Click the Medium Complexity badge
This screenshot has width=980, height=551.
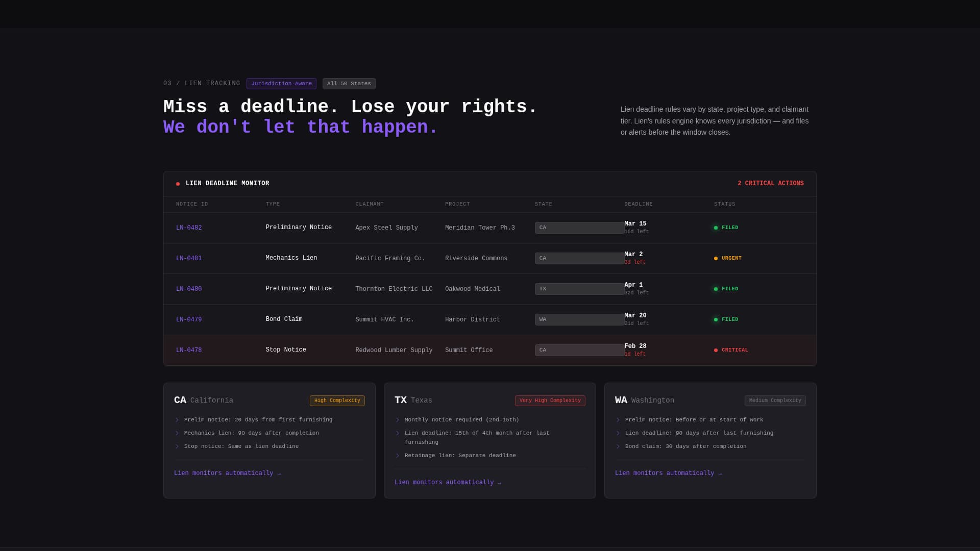tap(775, 401)
